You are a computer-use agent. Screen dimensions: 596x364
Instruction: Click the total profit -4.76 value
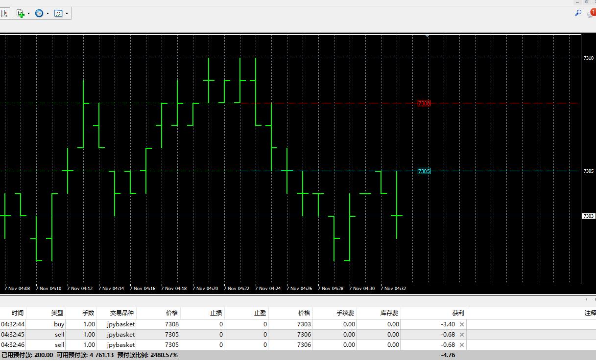coord(448,355)
